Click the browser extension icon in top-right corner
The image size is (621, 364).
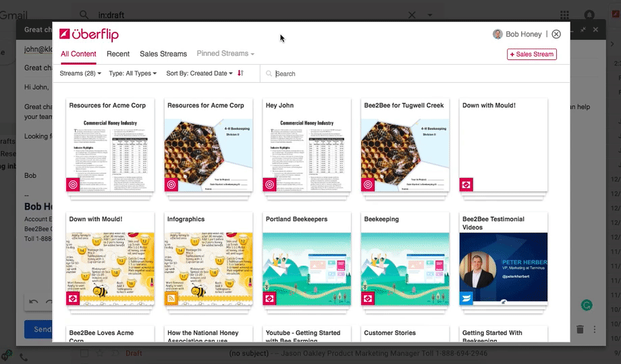click(616, 15)
